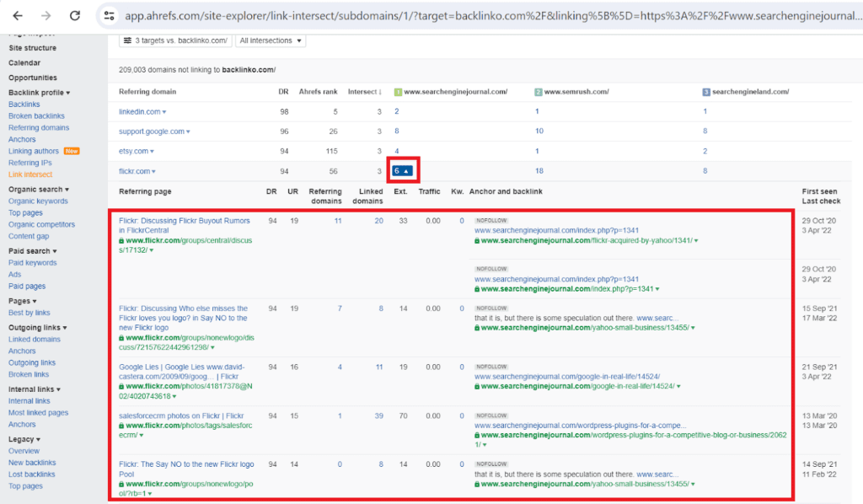Open Content gap in sidebar
Viewport: 863px width, 504px height.
click(x=29, y=236)
